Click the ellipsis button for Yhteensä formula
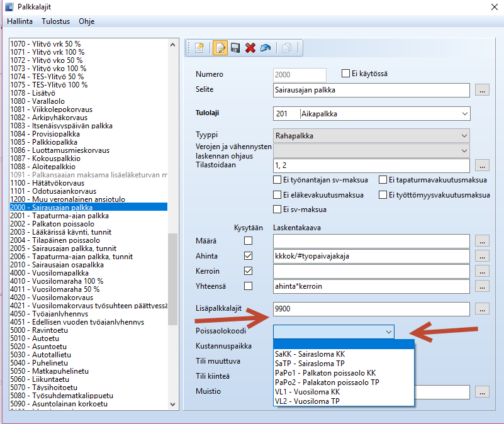504x424 pixels. [x=482, y=286]
